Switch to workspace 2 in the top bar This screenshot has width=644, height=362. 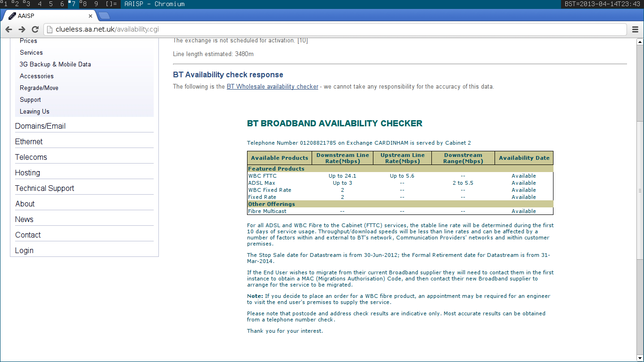click(16, 4)
